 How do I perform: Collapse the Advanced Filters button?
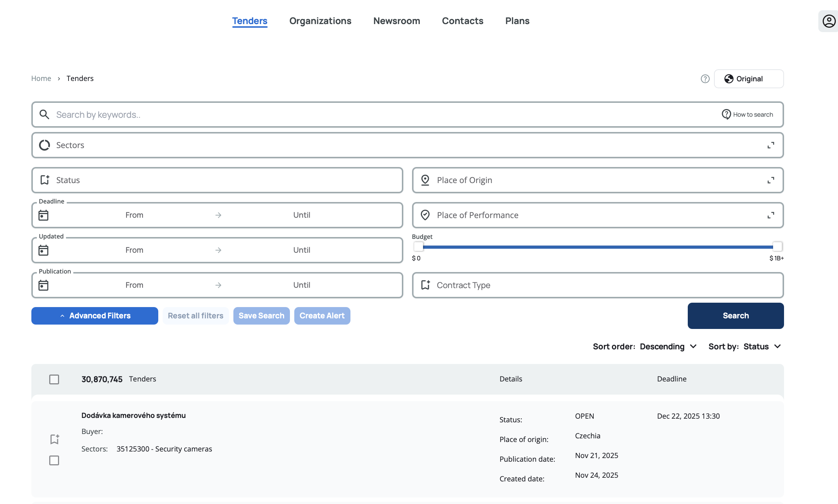click(x=95, y=316)
